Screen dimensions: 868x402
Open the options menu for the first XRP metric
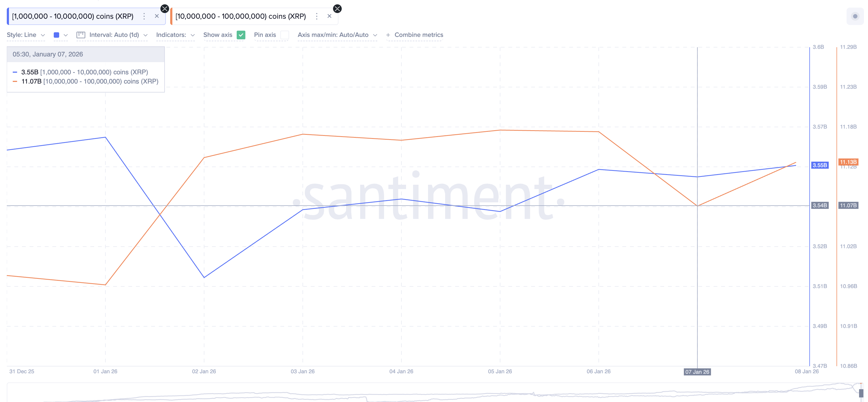tap(144, 16)
